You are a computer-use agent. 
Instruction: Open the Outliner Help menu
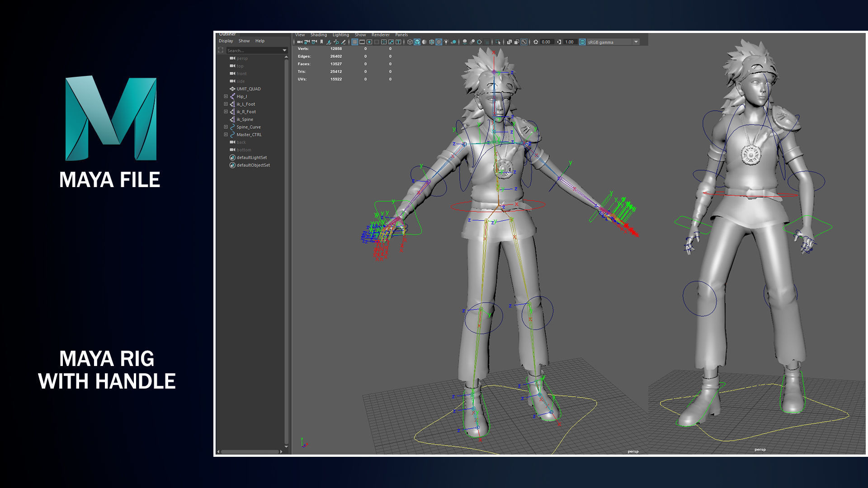tap(259, 41)
